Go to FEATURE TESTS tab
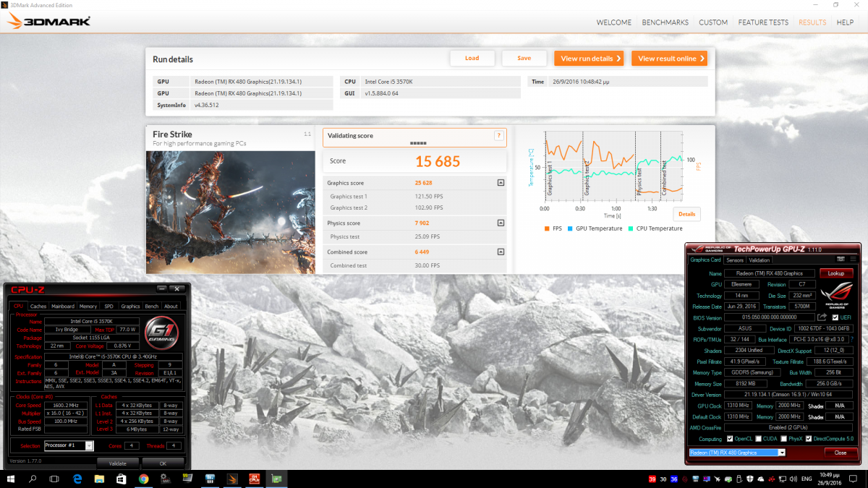 (763, 22)
